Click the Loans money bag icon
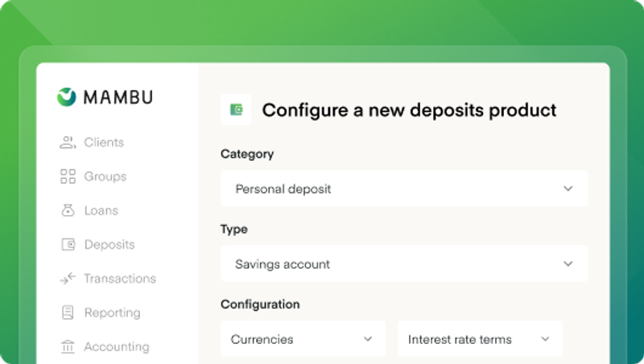Viewport: 644px width, 364px height. (68, 210)
